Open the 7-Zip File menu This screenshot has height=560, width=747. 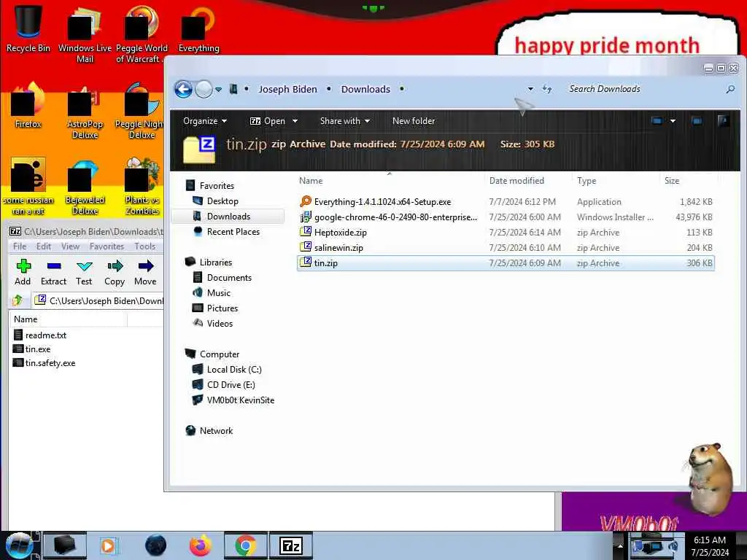point(20,246)
